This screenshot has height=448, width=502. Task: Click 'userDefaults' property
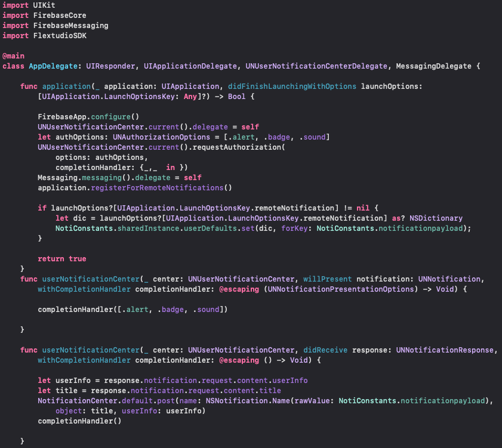point(210,228)
